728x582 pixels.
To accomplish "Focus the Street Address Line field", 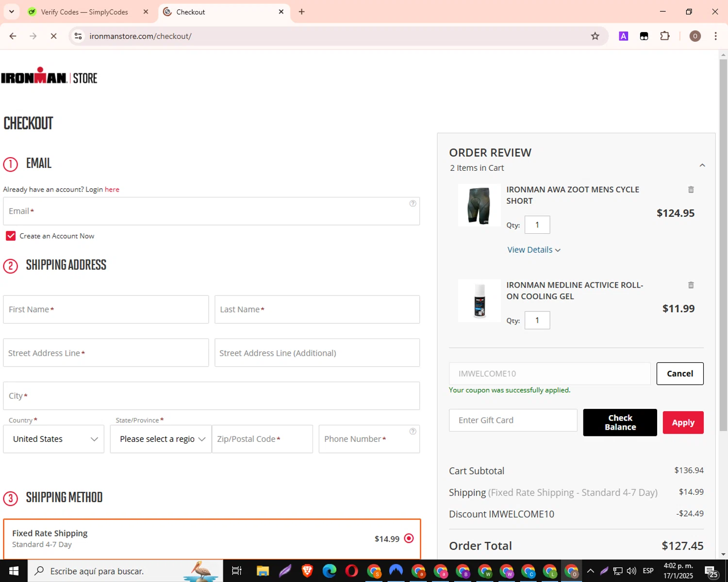I will (x=106, y=353).
